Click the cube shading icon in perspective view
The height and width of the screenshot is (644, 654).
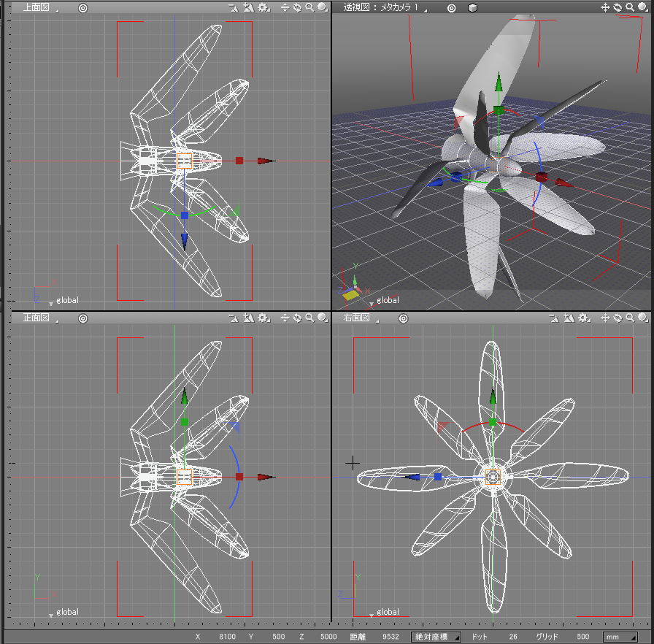pos(473,8)
